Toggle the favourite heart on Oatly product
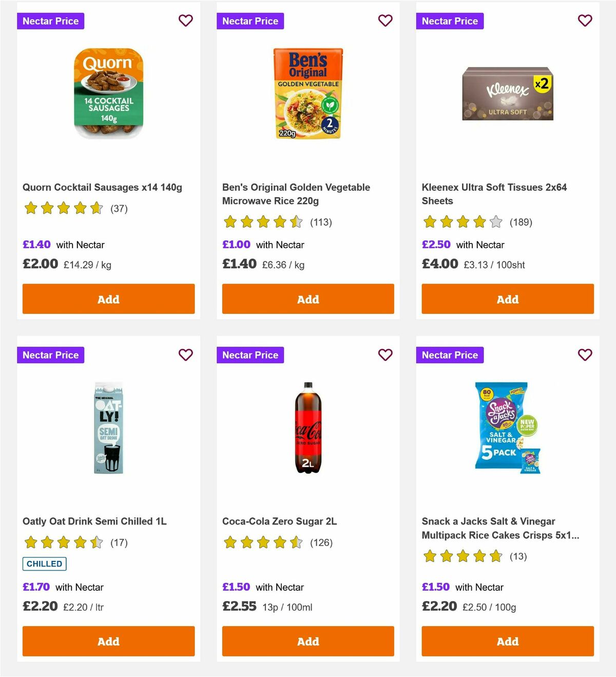The height and width of the screenshot is (677, 616). (185, 354)
